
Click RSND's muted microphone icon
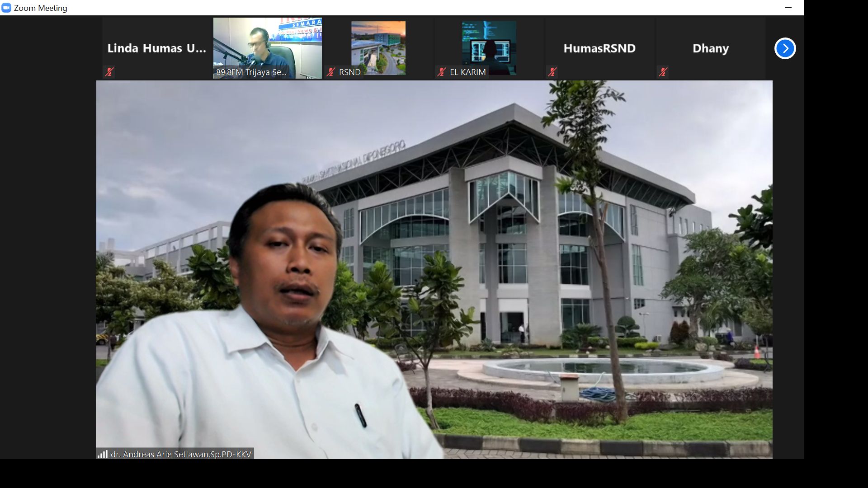point(331,72)
